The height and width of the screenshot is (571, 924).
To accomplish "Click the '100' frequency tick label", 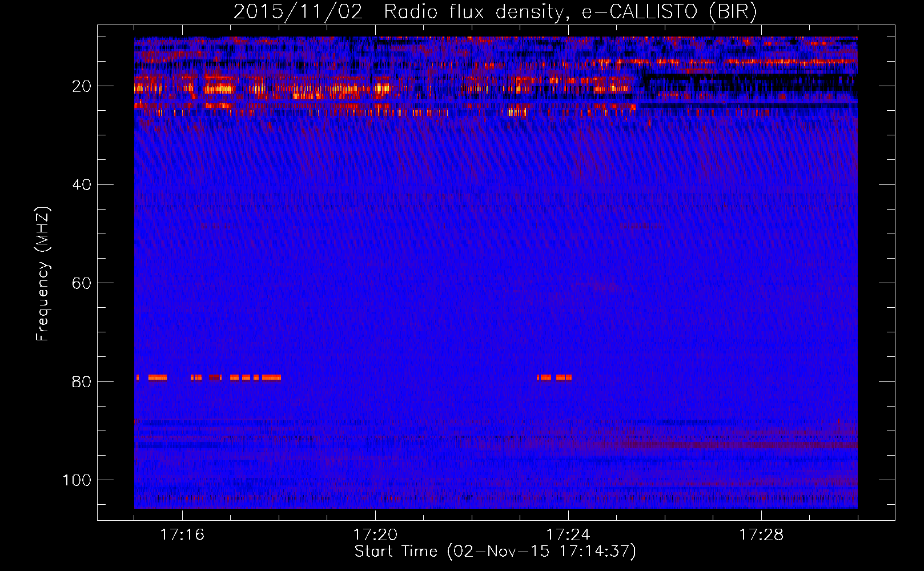I will [77, 480].
